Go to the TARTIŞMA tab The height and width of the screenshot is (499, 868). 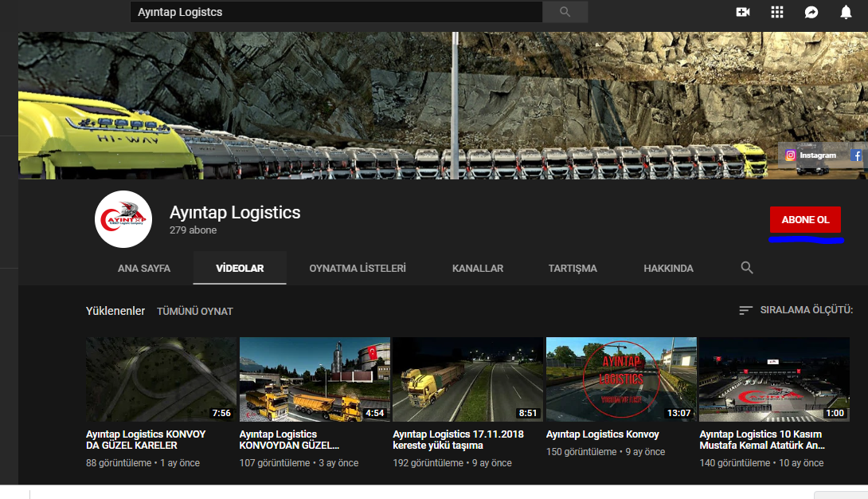pyautogui.click(x=573, y=268)
